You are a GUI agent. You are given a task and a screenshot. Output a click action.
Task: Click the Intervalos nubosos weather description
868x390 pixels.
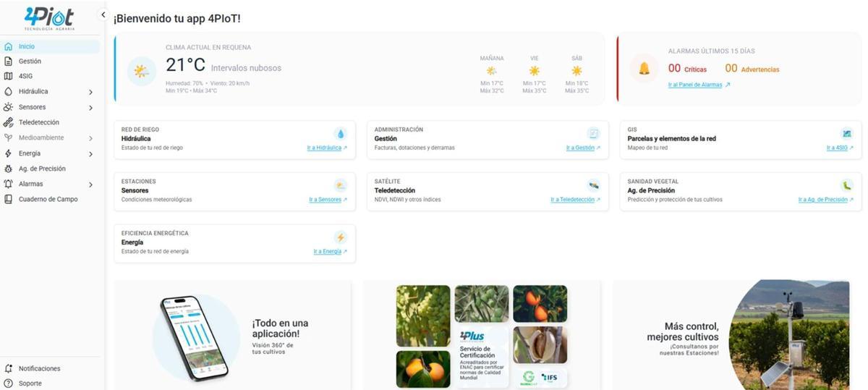click(246, 68)
